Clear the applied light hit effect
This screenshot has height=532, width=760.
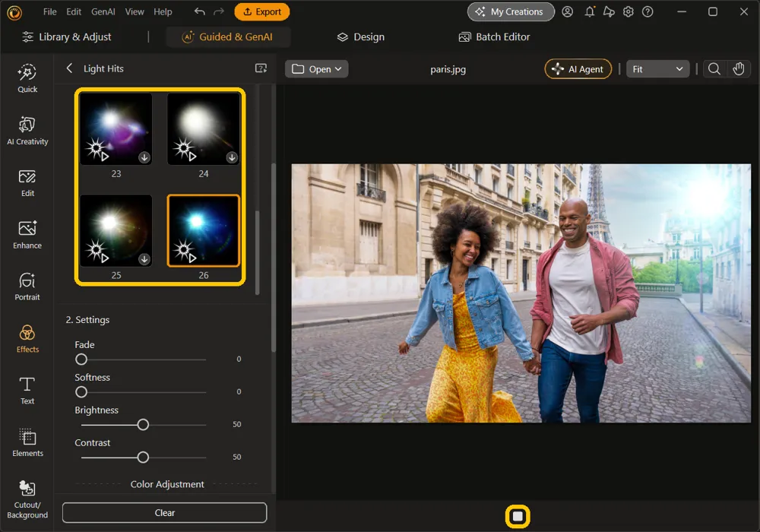(x=164, y=512)
